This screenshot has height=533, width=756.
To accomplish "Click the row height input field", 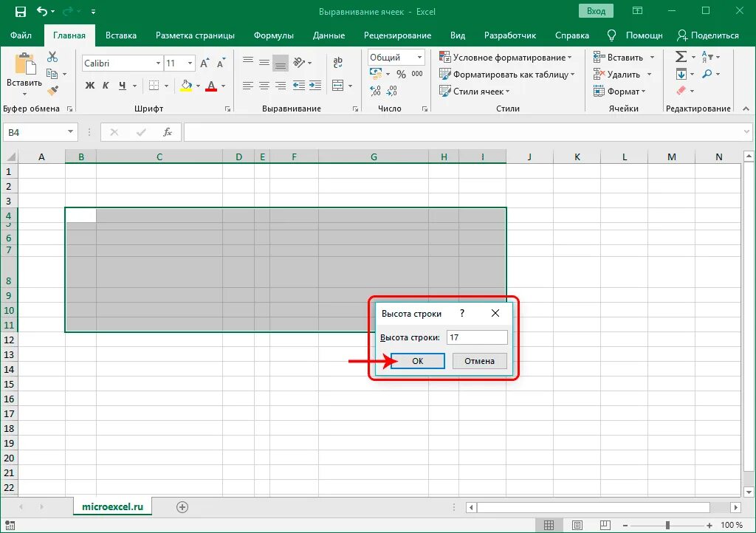I will 477,337.
